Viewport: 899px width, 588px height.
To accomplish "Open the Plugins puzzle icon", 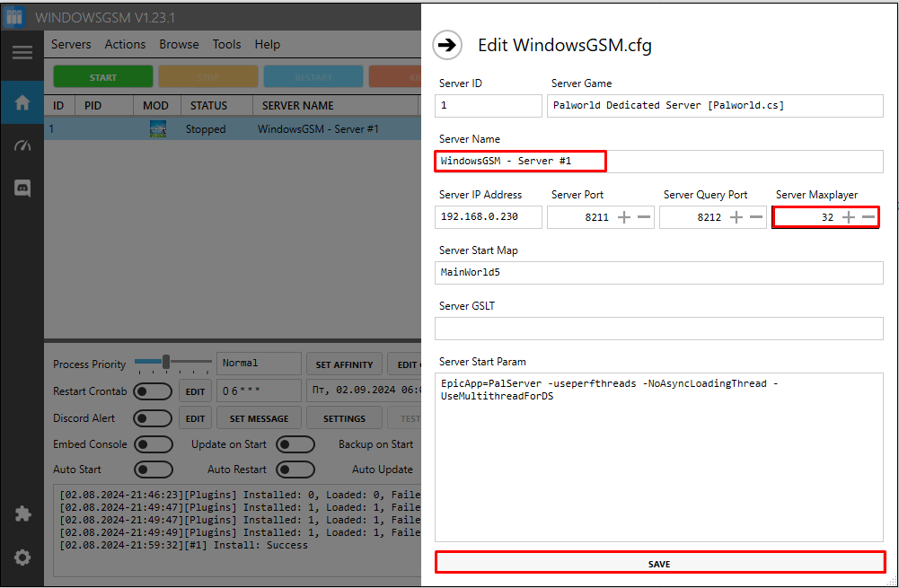I will 22,513.
